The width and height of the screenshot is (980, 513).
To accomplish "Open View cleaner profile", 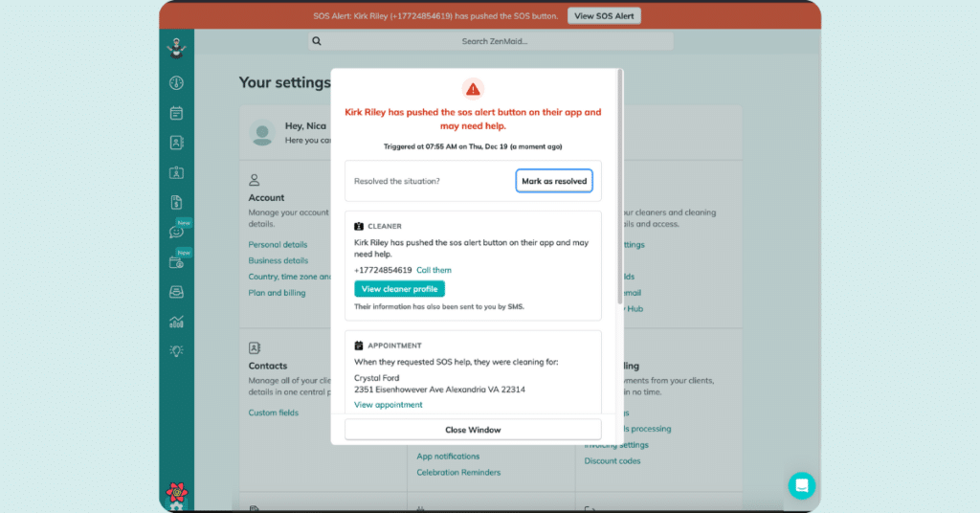I will pos(399,289).
